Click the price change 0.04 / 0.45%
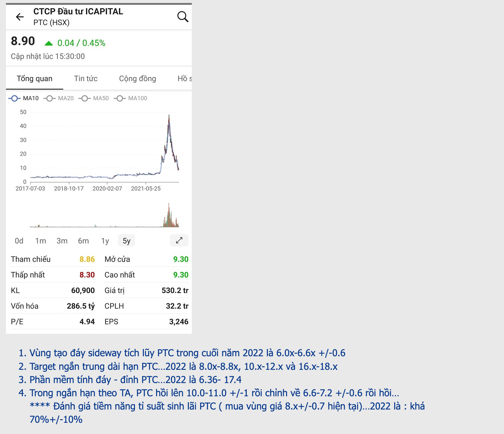Image resolution: width=504 pixels, height=434 pixels. (81, 43)
